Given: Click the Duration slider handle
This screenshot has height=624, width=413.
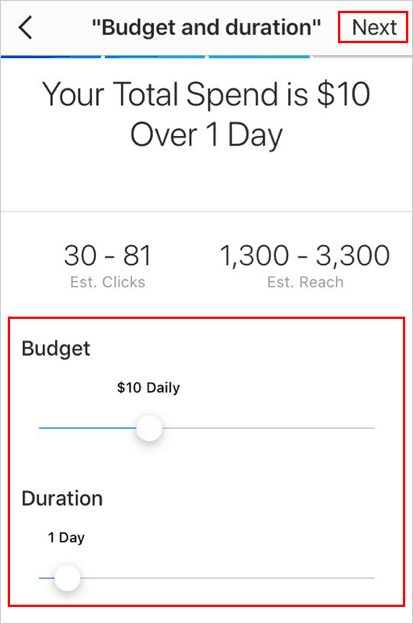Looking at the screenshot, I should point(67,578).
